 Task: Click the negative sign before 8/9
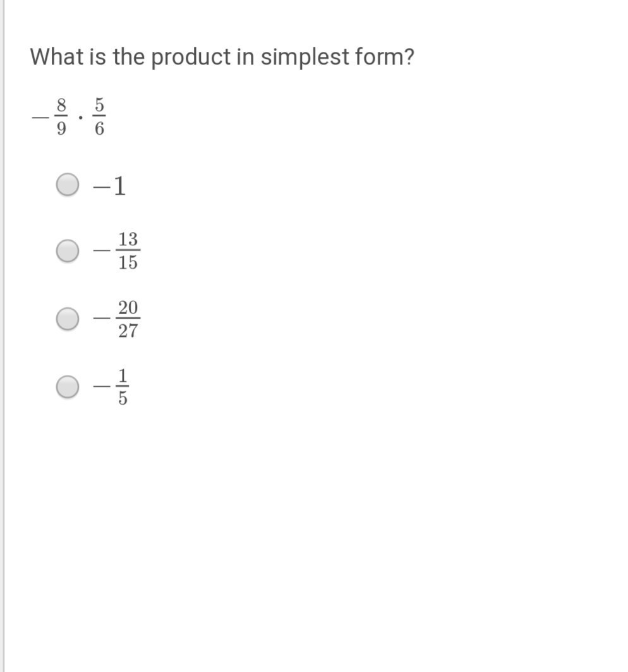click(x=40, y=116)
